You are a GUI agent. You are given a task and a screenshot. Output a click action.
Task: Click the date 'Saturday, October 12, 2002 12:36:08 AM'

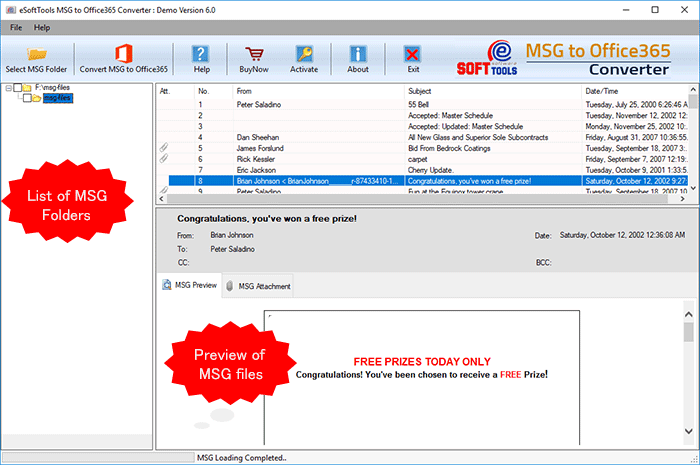point(622,235)
